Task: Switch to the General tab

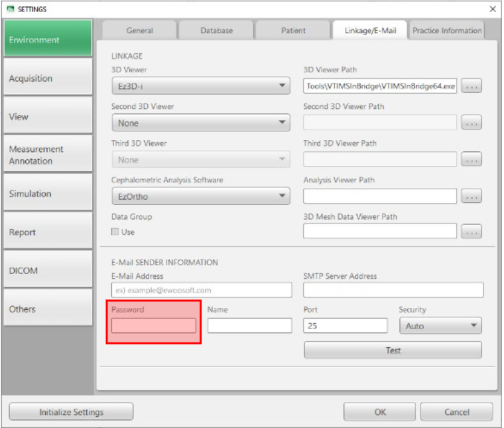Action: pos(139,31)
